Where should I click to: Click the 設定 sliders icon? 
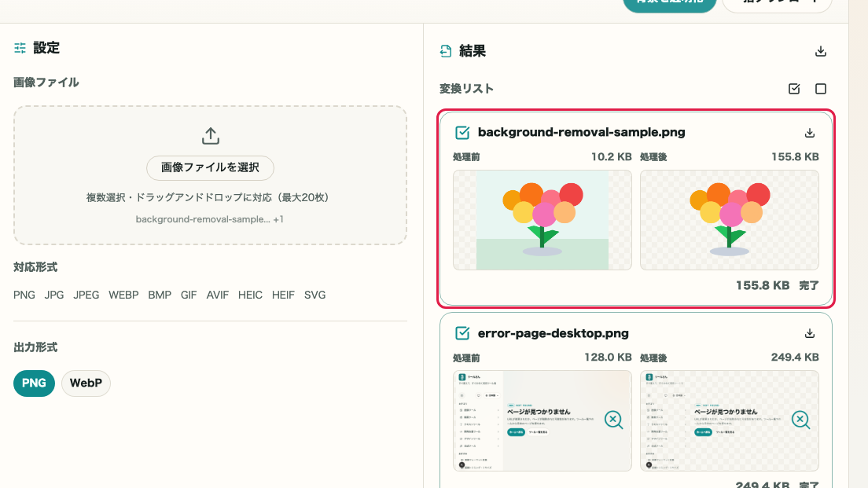20,48
